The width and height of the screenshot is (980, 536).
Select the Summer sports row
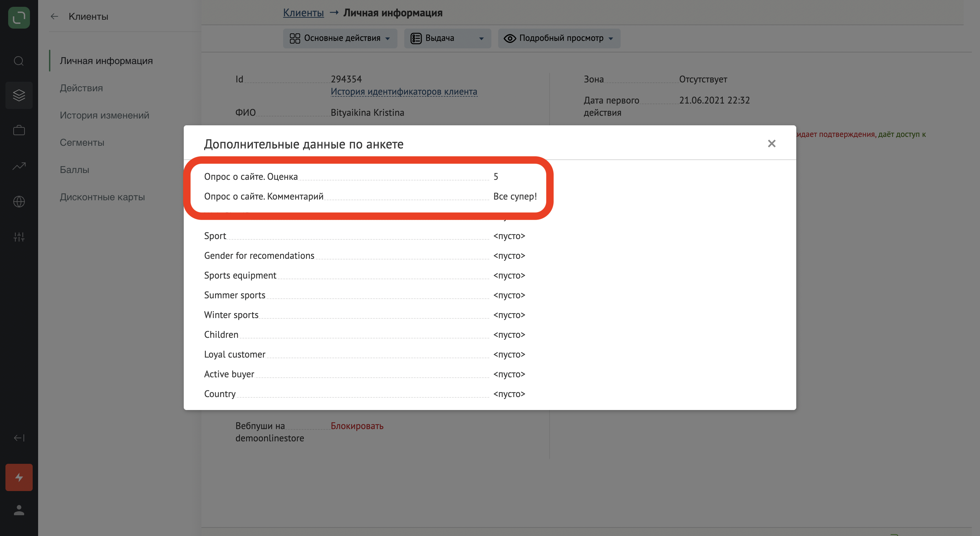coord(364,295)
